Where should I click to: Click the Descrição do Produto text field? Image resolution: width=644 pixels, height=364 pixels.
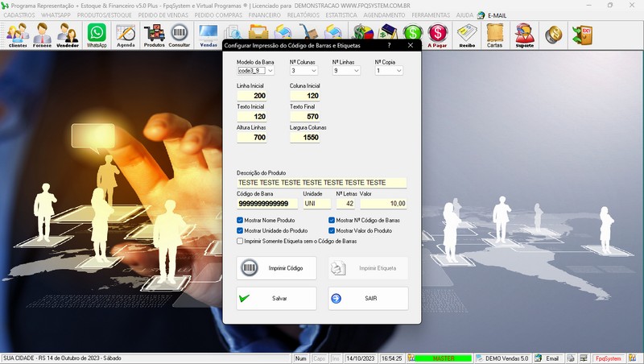(321, 183)
